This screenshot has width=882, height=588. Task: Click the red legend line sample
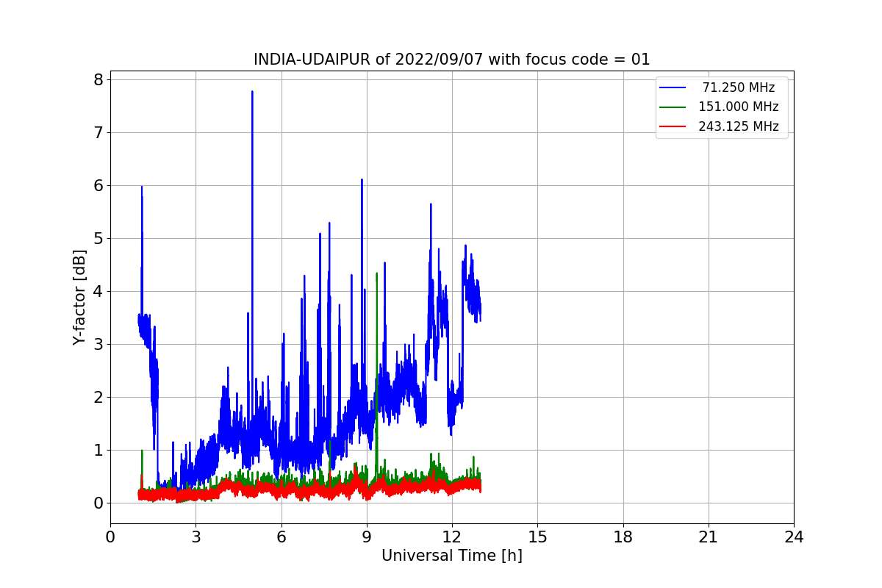tap(673, 126)
